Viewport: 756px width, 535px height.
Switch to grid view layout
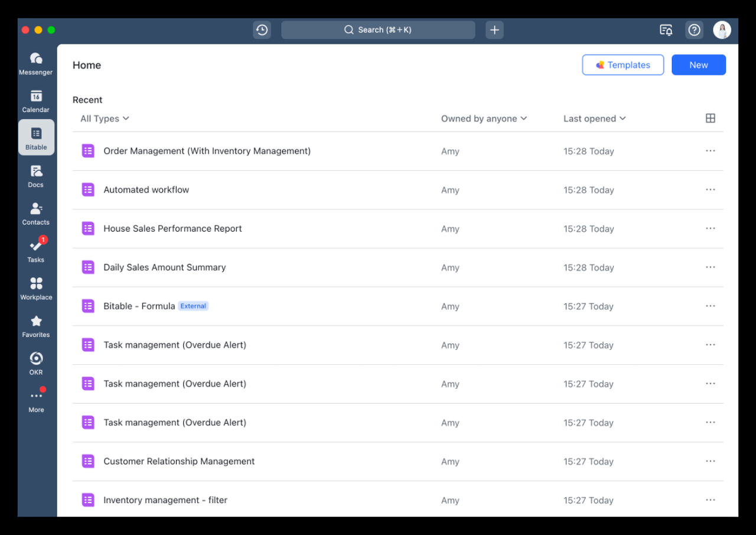point(710,118)
